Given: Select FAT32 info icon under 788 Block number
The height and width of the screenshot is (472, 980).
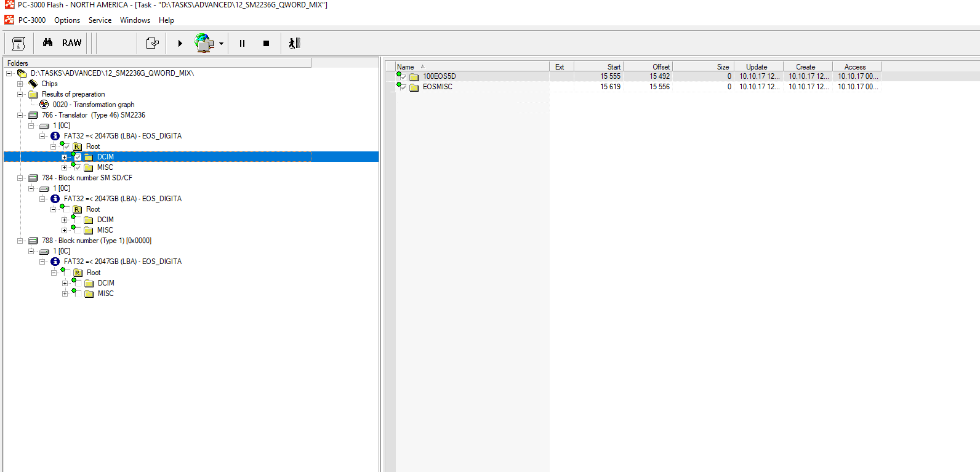Looking at the screenshot, I should click(x=55, y=262).
